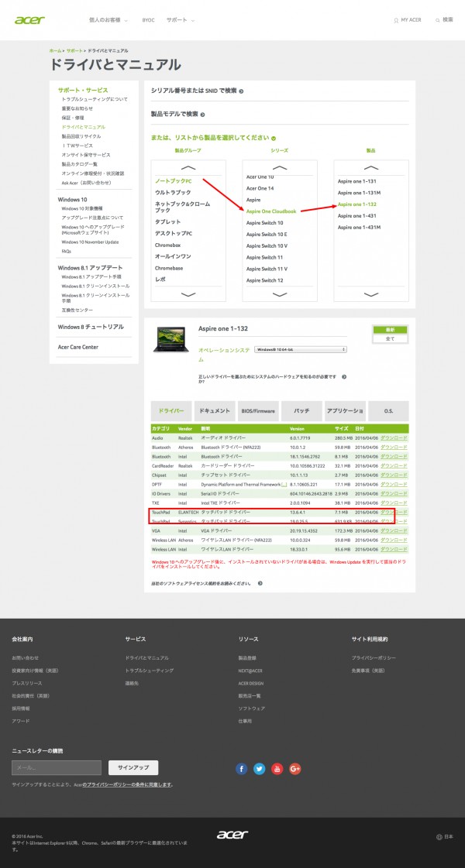Open the hardware identification help arrow icon
Viewport: 465px width, 868px height.
tap(344, 376)
